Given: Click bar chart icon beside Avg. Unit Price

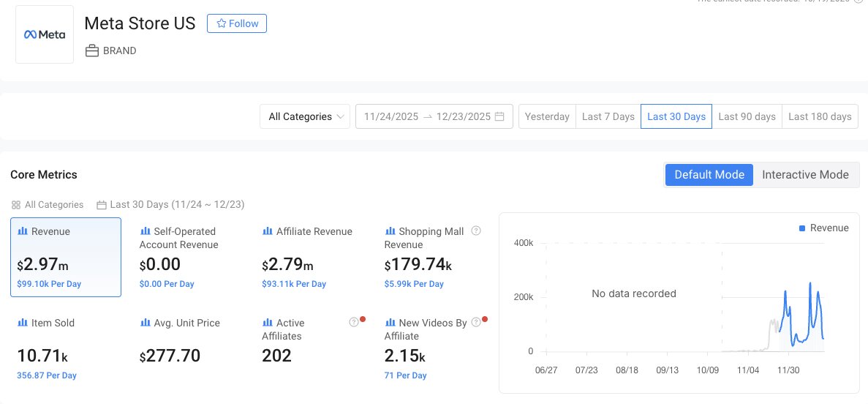Looking at the screenshot, I should (x=146, y=323).
